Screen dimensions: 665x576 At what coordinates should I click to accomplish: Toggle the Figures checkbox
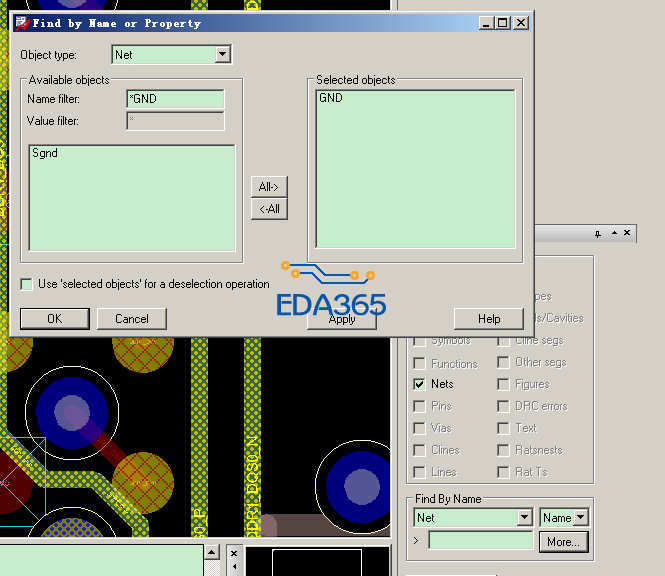tap(503, 384)
